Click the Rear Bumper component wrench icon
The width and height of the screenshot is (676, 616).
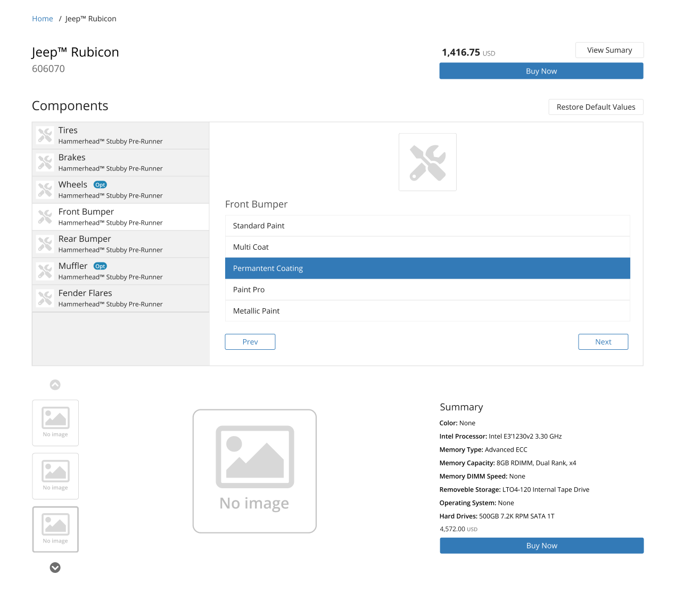45,244
